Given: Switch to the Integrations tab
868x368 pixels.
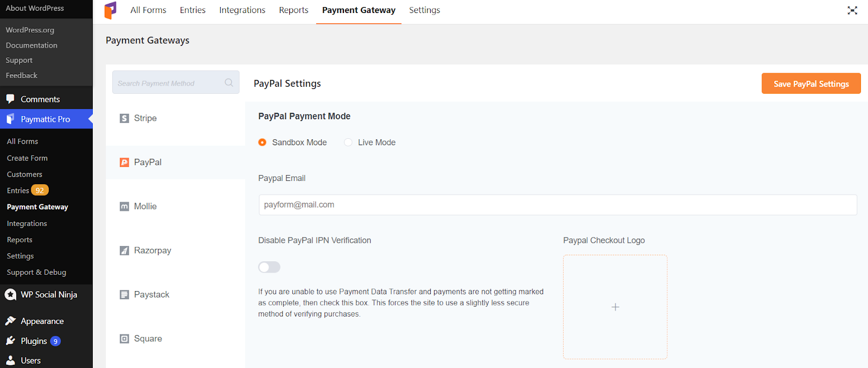Looking at the screenshot, I should click(x=242, y=10).
